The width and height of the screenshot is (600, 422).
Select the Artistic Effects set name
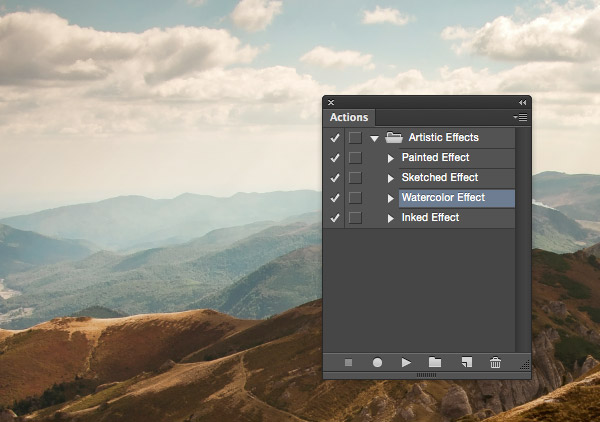(x=443, y=137)
